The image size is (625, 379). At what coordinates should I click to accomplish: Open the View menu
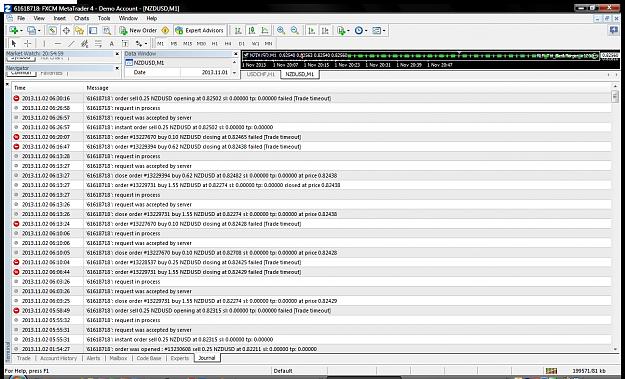39,18
